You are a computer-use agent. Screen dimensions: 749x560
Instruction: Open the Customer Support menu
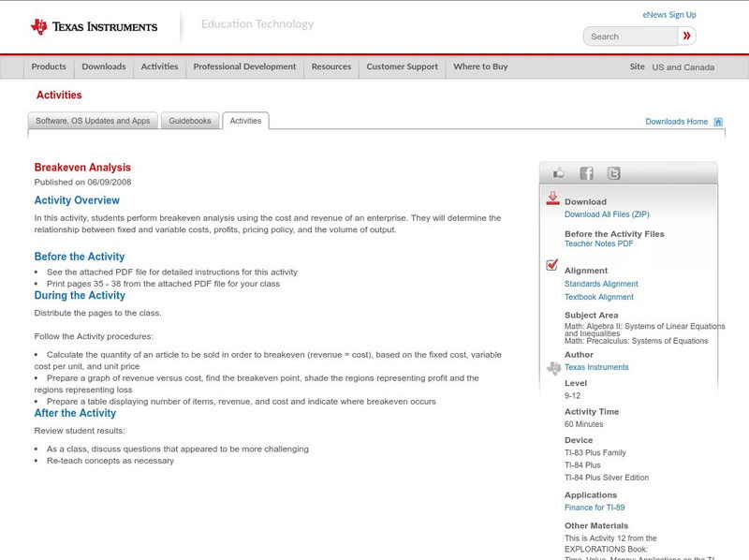[403, 66]
